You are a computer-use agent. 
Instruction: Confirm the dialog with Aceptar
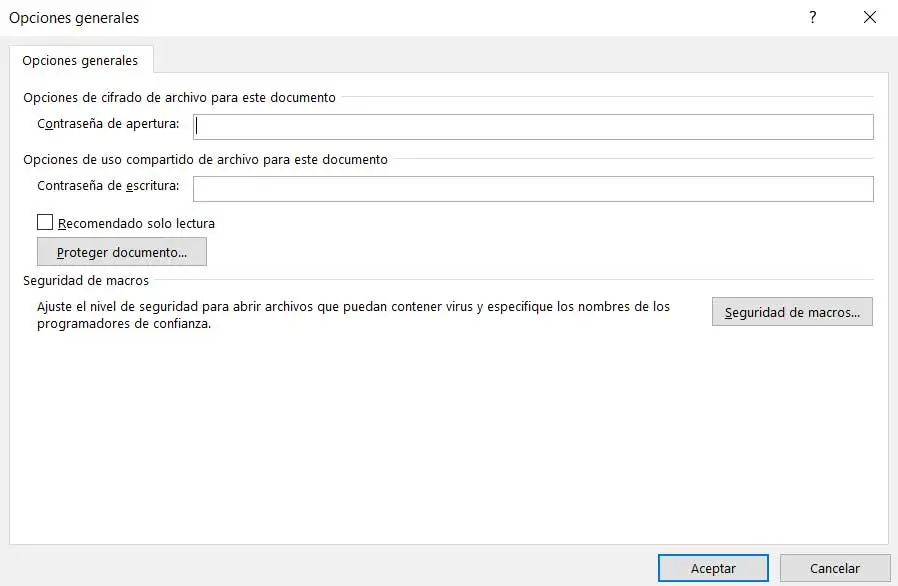coord(713,568)
